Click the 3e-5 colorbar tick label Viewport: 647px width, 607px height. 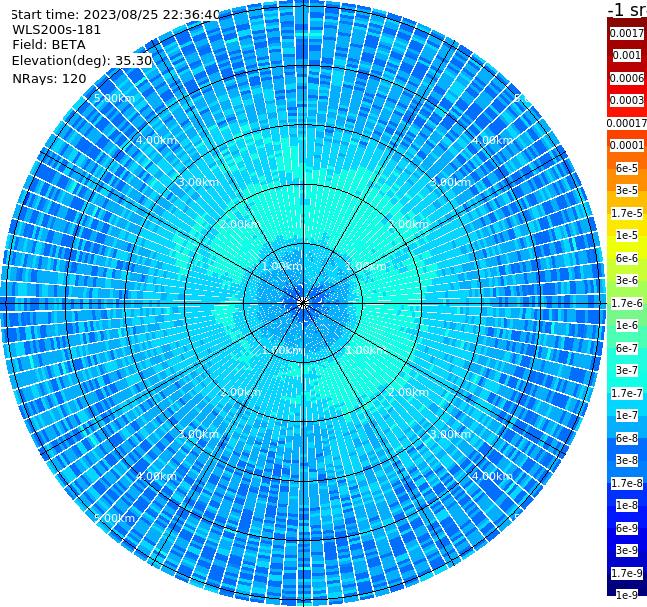(x=627, y=190)
